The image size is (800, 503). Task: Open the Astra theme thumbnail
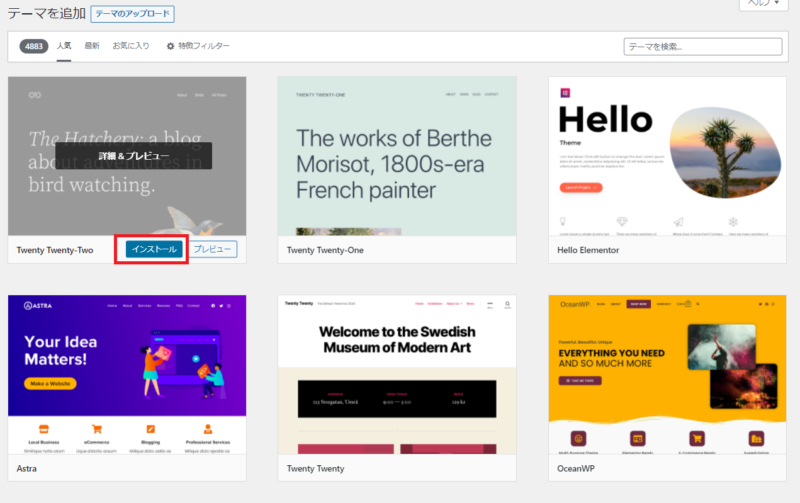coord(127,374)
